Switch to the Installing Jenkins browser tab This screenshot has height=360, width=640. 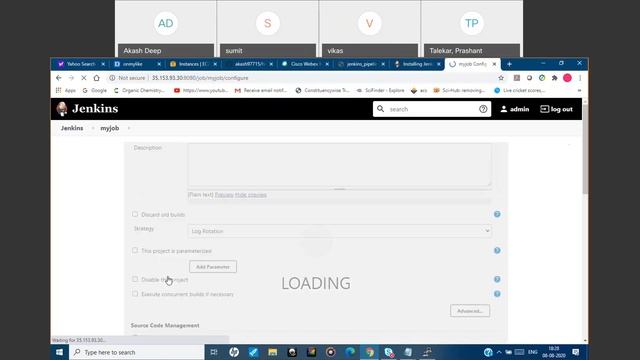click(416, 64)
